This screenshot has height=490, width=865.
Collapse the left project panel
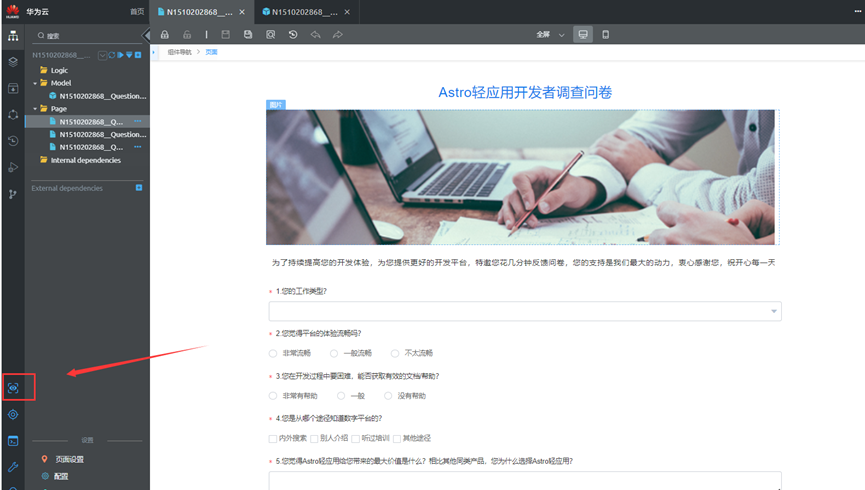pyautogui.click(x=146, y=35)
